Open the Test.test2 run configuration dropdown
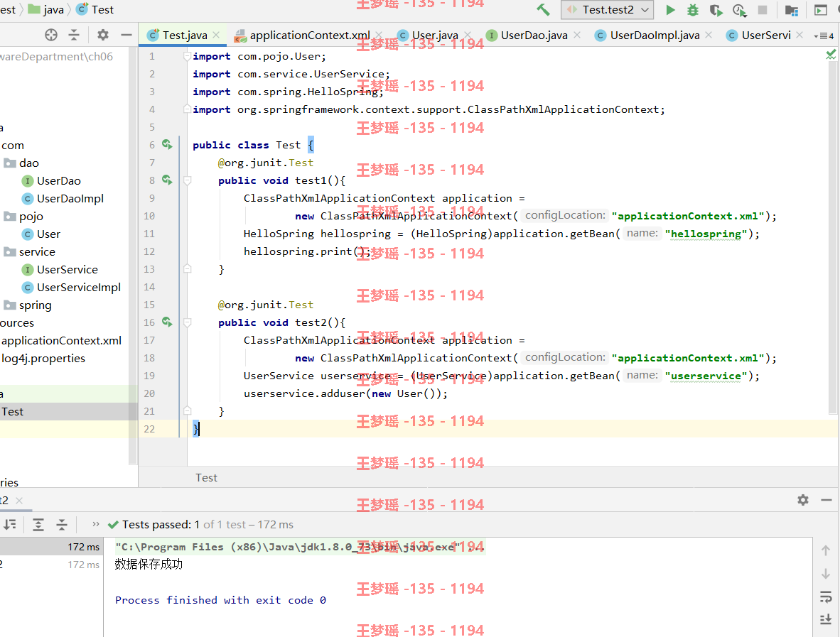Viewport: 840px width, 637px height. coord(607,10)
